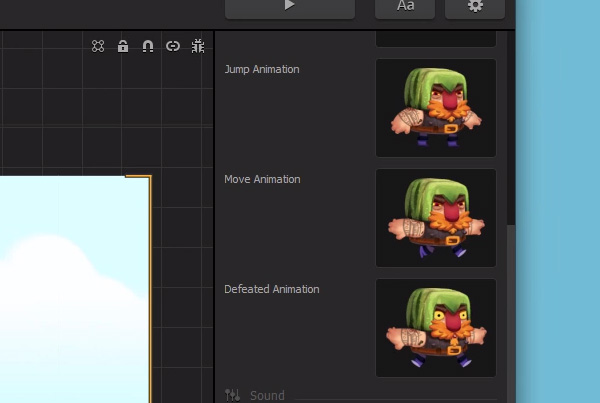Select the Jump Animation thumbnail

(x=436, y=108)
